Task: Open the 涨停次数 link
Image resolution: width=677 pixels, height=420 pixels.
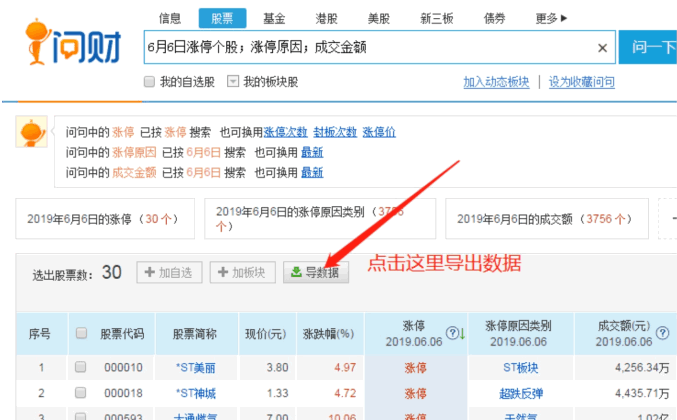Action: pos(285,132)
